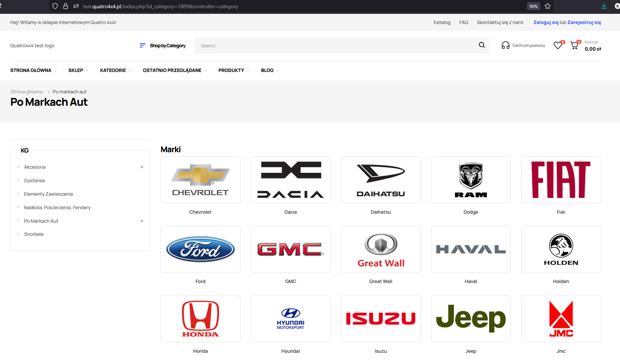Open the Chevrolet brand logo

tap(201, 180)
